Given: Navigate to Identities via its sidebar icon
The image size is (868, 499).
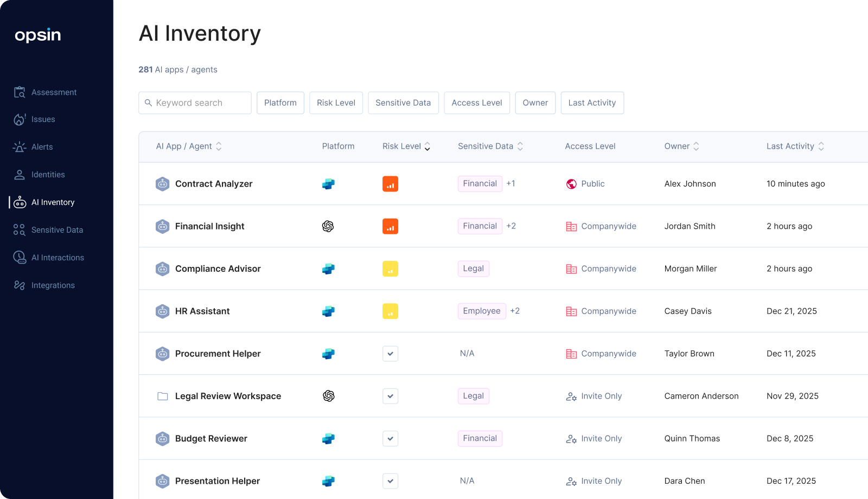Looking at the screenshot, I should coord(20,174).
